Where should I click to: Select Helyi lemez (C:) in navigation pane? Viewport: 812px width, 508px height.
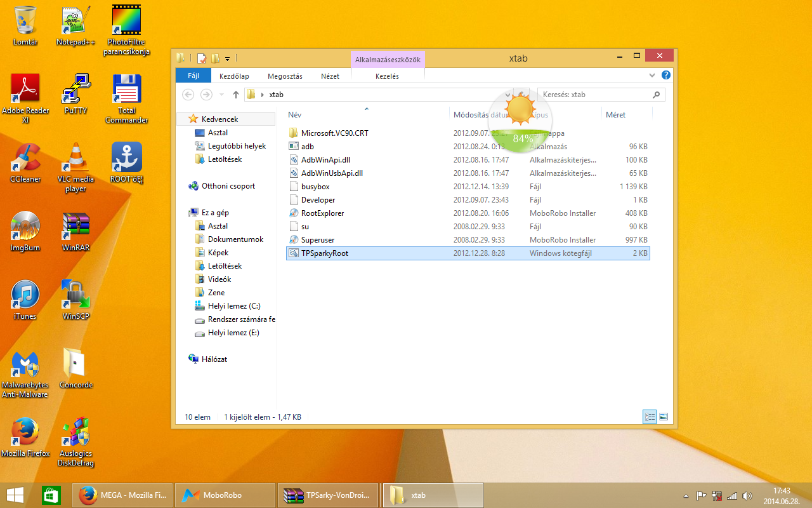[234, 306]
